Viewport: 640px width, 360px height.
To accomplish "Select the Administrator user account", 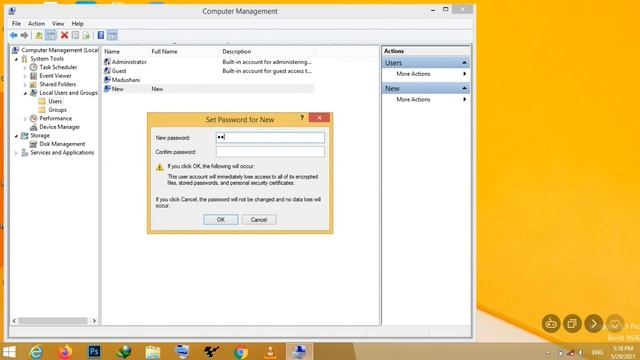I will pos(129,62).
